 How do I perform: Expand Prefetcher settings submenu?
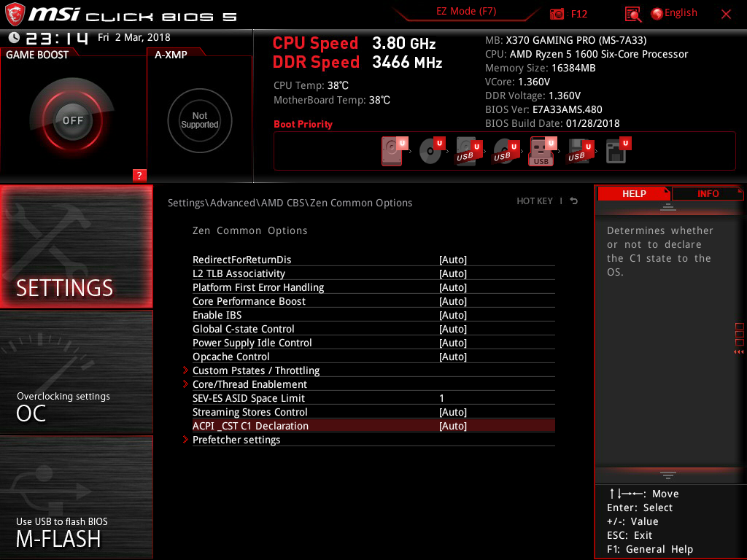236,440
